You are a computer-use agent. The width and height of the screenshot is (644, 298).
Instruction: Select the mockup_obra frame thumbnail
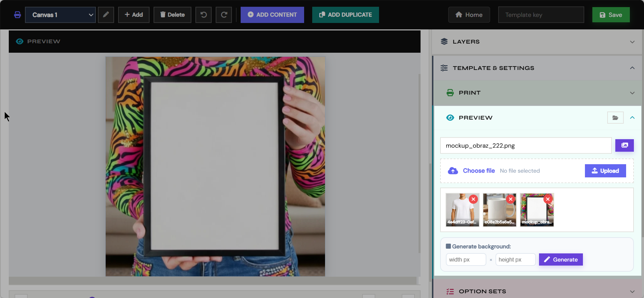click(x=537, y=210)
